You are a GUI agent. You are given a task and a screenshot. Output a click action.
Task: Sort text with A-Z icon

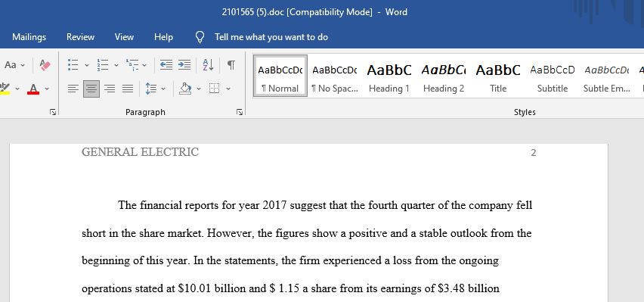click(208, 64)
